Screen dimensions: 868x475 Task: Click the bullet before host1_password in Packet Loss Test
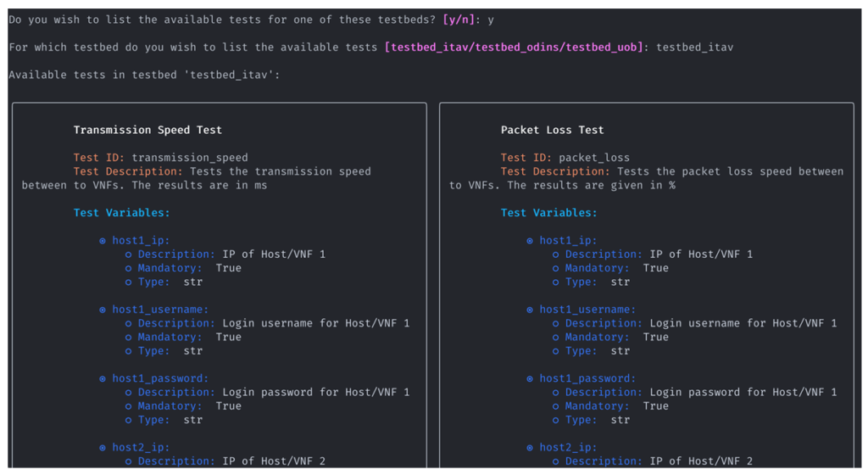(530, 379)
